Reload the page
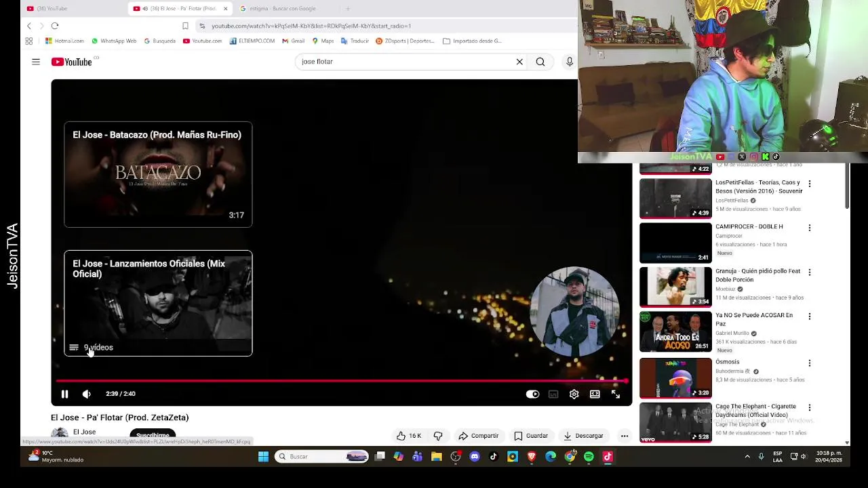Image resolution: width=868 pixels, height=488 pixels. point(55,26)
